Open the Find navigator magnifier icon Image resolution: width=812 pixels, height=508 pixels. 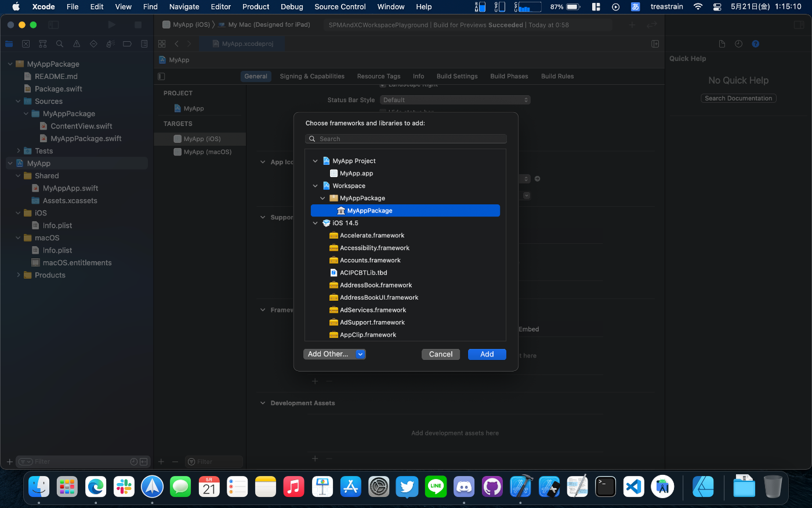coord(60,44)
